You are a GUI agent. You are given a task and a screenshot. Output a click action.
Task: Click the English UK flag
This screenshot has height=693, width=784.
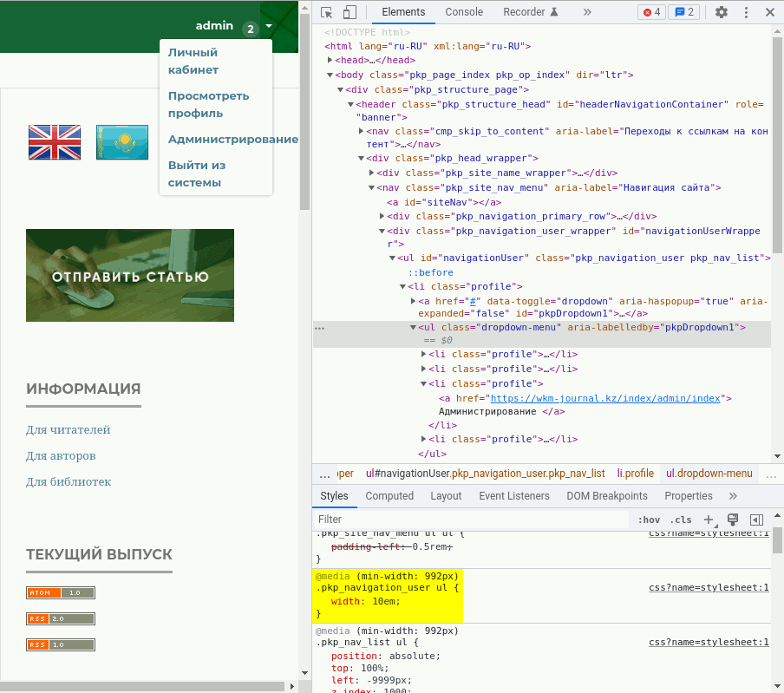tap(55, 142)
